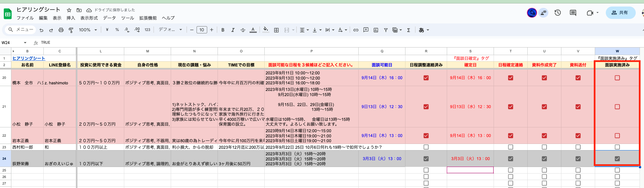This screenshot has height=188, width=644.
Task: Click the ヒアリングシート document title
Action: coord(38,10)
